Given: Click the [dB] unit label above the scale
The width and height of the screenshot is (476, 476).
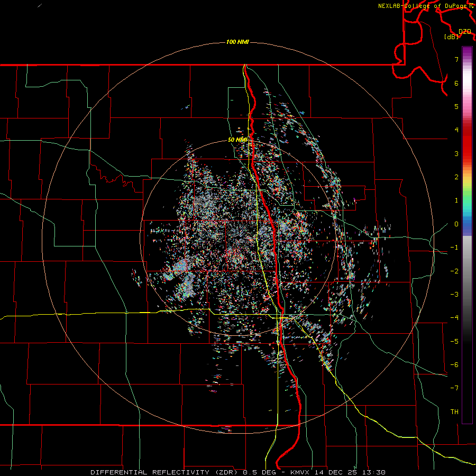Looking at the screenshot, I should coord(452,36).
